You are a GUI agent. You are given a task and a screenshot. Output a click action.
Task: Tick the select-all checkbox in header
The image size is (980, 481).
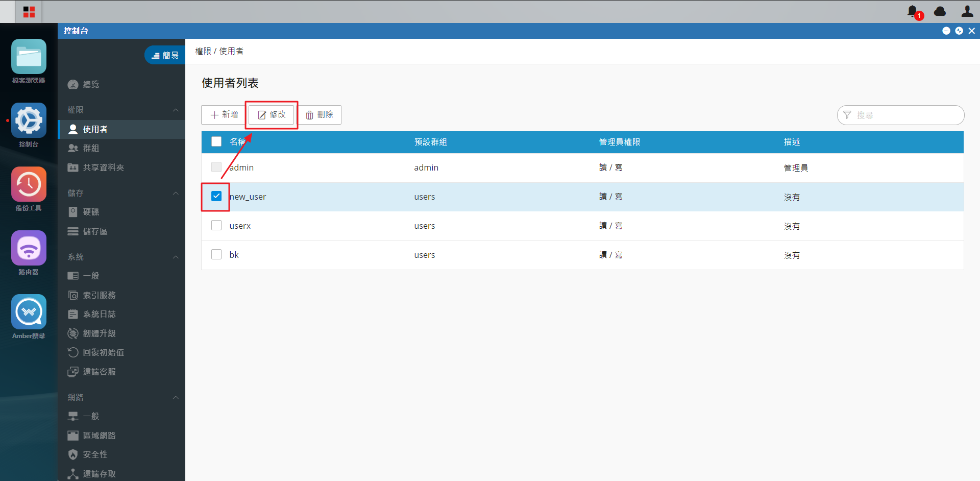pos(216,141)
